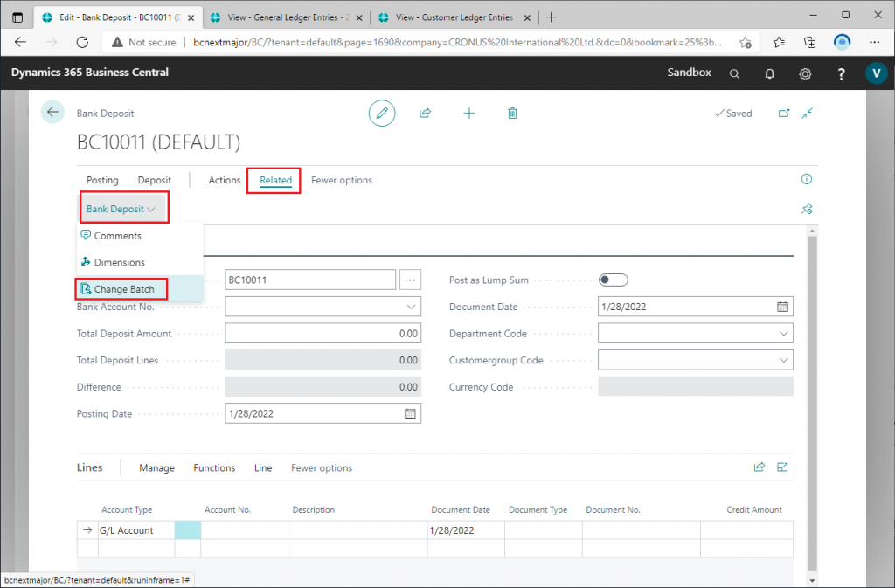Screen dimensions: 895x588
Task: Click the Credit Amount column header
Action: click(x=754, y=510)
